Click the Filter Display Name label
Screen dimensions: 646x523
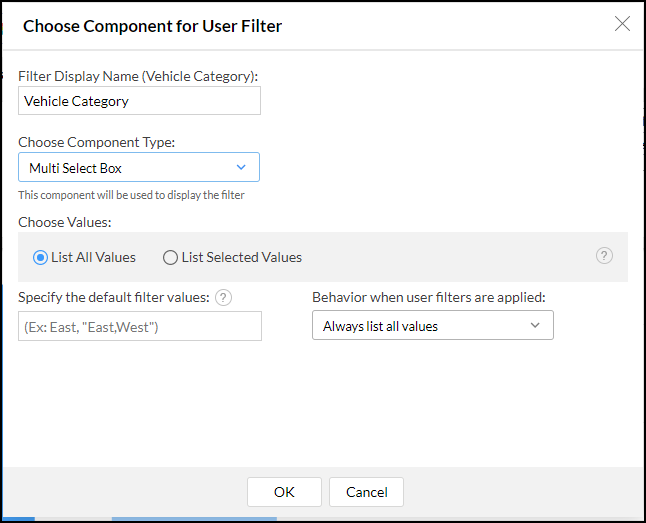point(138,77)
